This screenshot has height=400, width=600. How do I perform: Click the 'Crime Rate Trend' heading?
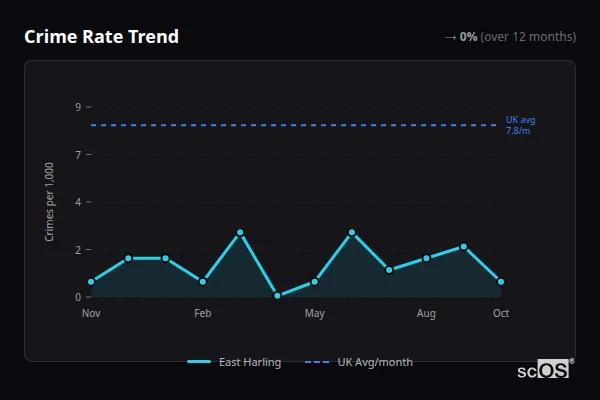tap(101, 37)
